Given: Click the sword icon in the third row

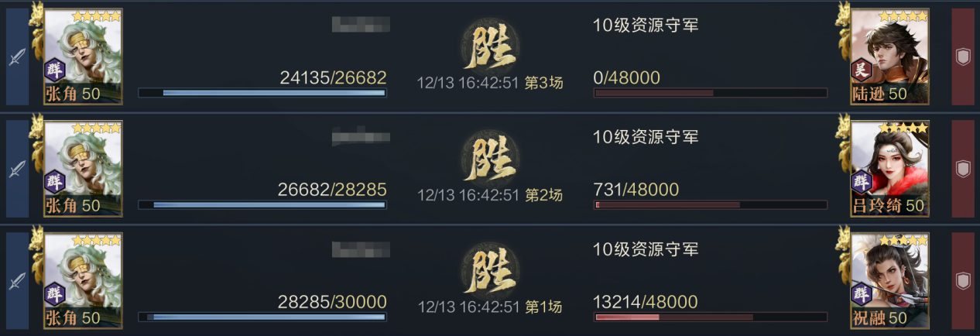Looking at the screenshot, I should pos(17,280).
